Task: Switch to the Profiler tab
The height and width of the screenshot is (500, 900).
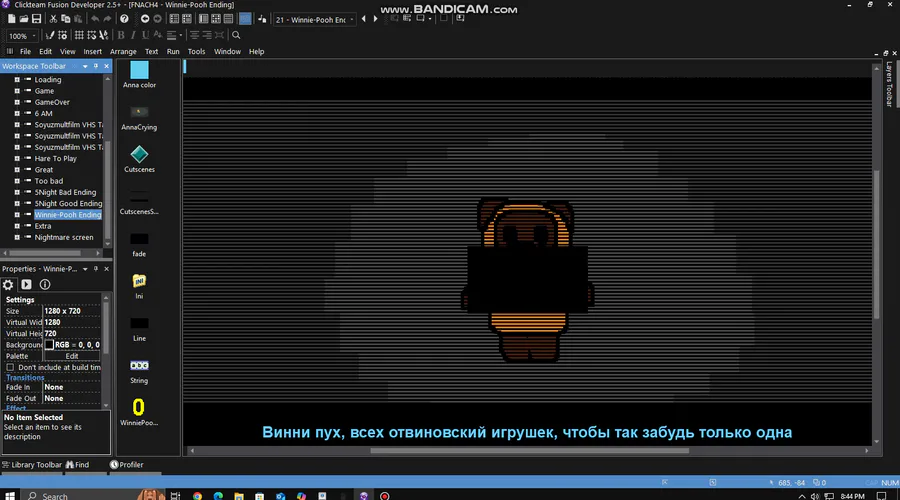Action: [127, 465]
